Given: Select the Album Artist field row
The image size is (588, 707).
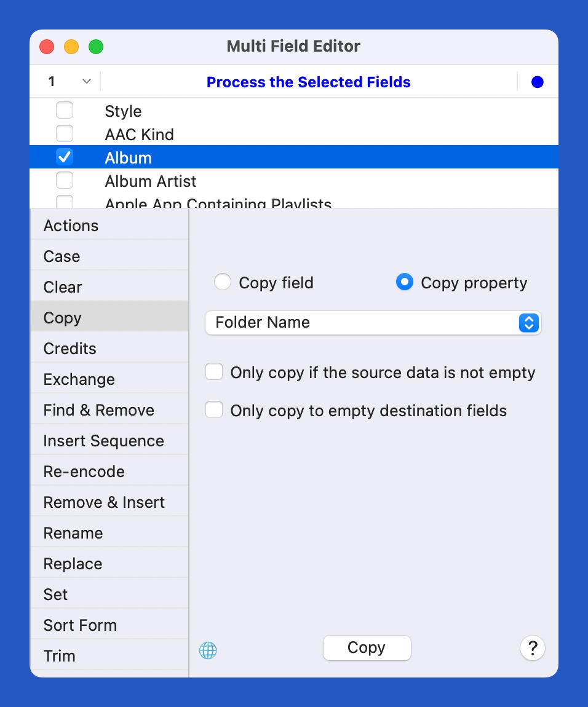Looking at the screenshot, I should coord(151,181).
